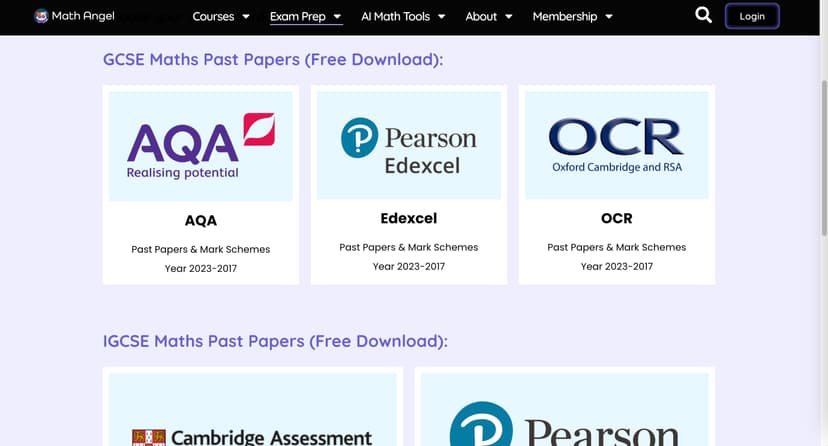
Task: Click the Pearson Edexcel logo image
Action: 409,146
